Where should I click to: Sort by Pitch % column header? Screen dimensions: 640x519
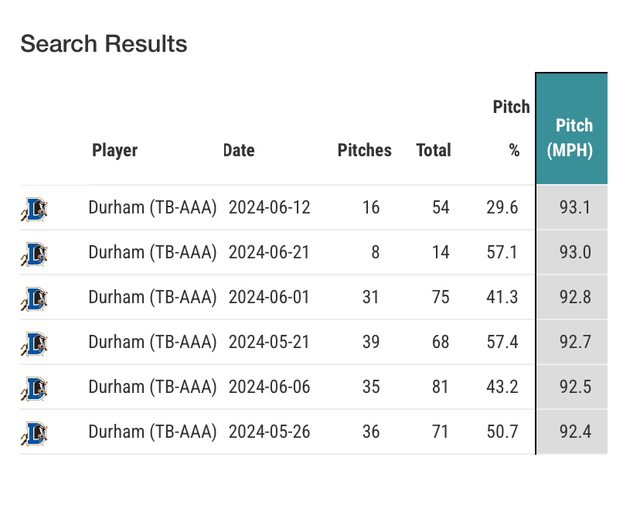[x=511, y=129]
